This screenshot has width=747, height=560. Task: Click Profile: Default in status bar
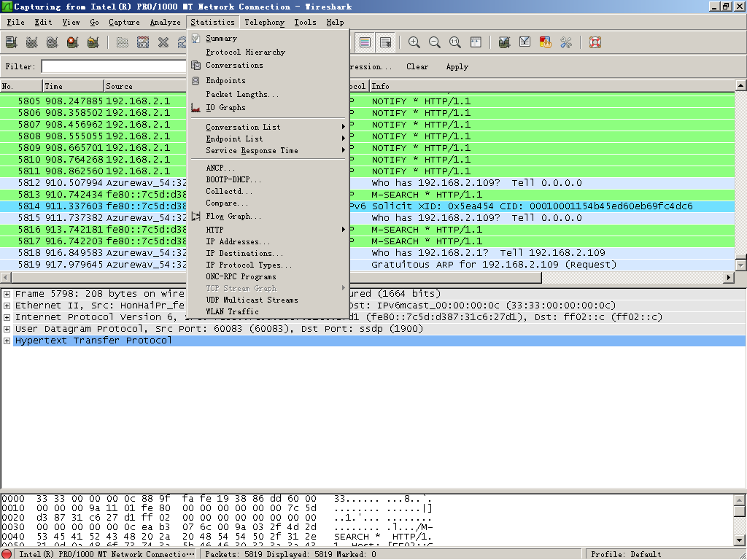coord(626,554)
